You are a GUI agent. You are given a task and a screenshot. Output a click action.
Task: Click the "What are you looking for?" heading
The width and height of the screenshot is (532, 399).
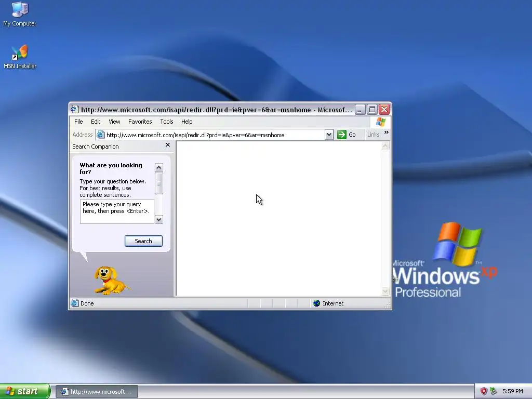point(111,169)
